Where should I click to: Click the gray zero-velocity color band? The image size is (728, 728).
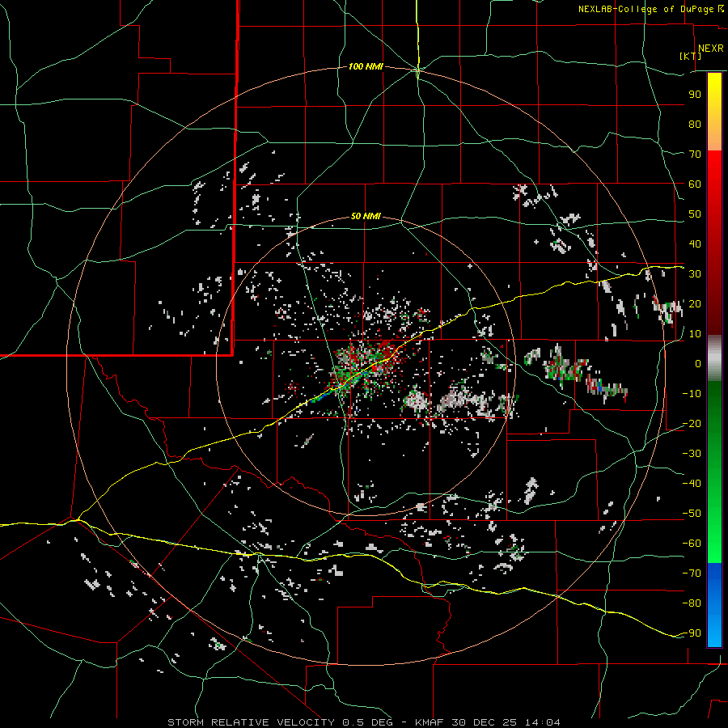714,358
